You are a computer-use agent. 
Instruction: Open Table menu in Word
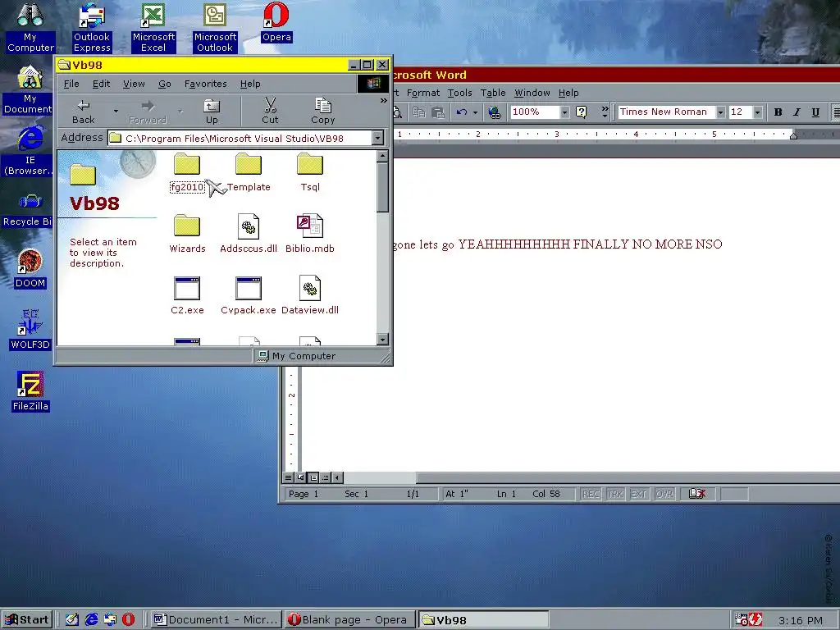pyautogui.click(x=493, y=93)
